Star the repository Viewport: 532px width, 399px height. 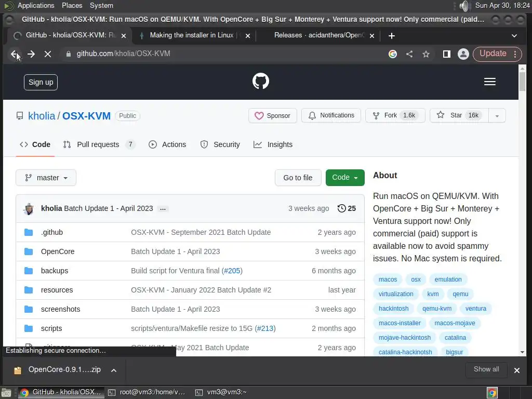tap(459, 116)
